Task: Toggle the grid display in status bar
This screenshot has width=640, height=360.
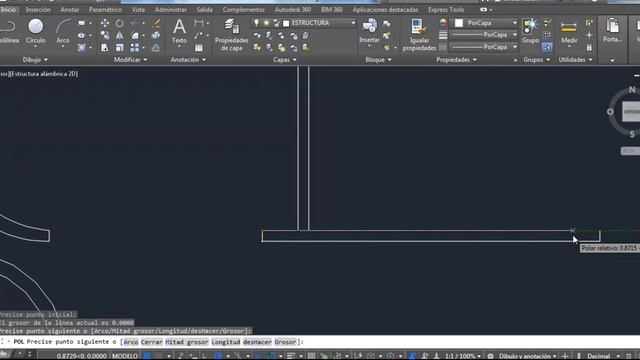Action: pyautogui.click(x=147, y=356)
